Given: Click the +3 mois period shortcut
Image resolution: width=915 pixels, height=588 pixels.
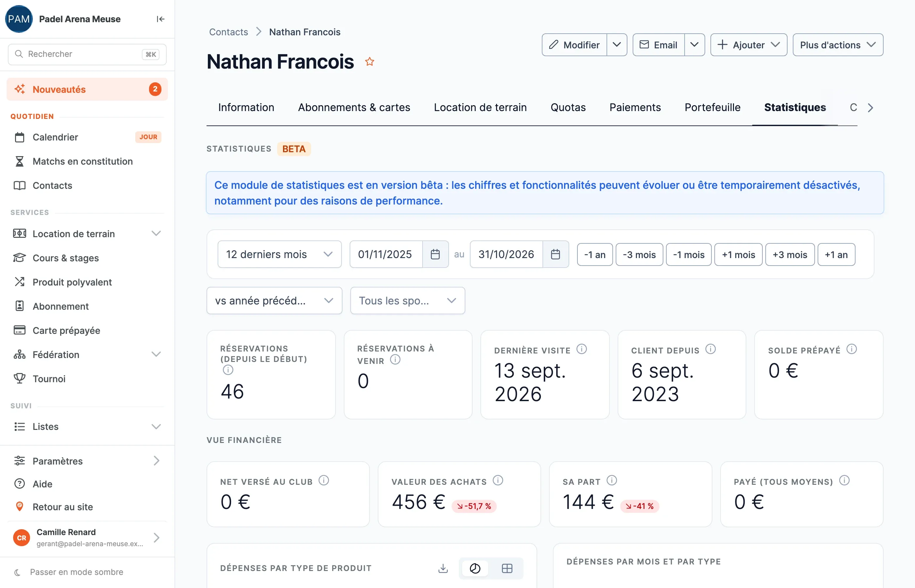Looking at the screenshot, I should pos(790,255).
